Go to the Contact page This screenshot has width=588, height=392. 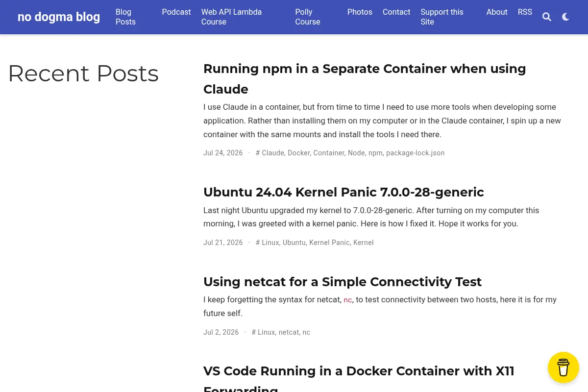[396, 12]
